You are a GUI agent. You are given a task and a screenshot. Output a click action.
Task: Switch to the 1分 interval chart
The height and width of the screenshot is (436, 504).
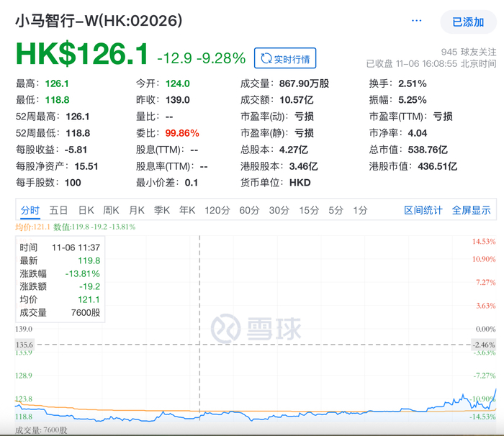[x=360, y=210]
